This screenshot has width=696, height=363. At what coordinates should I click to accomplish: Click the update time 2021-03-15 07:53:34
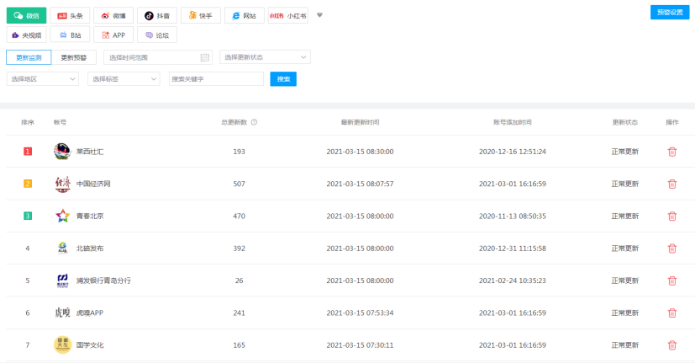[360, 313]
